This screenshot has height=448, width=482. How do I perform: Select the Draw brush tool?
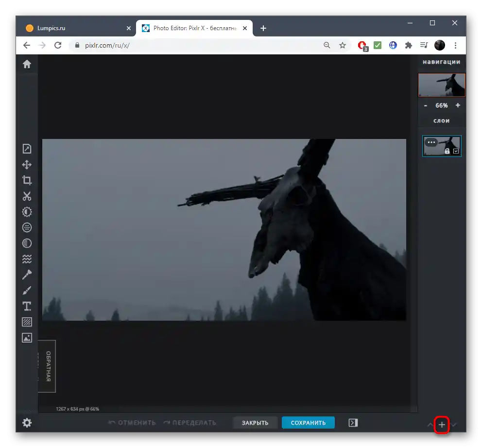click(27, 291)
